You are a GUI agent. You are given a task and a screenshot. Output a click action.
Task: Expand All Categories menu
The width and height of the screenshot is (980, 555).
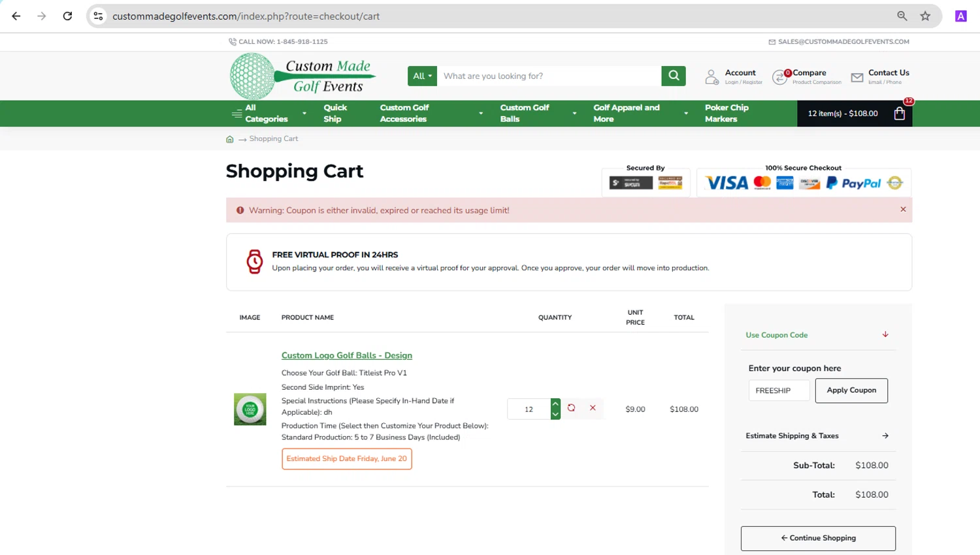(269, 113)
